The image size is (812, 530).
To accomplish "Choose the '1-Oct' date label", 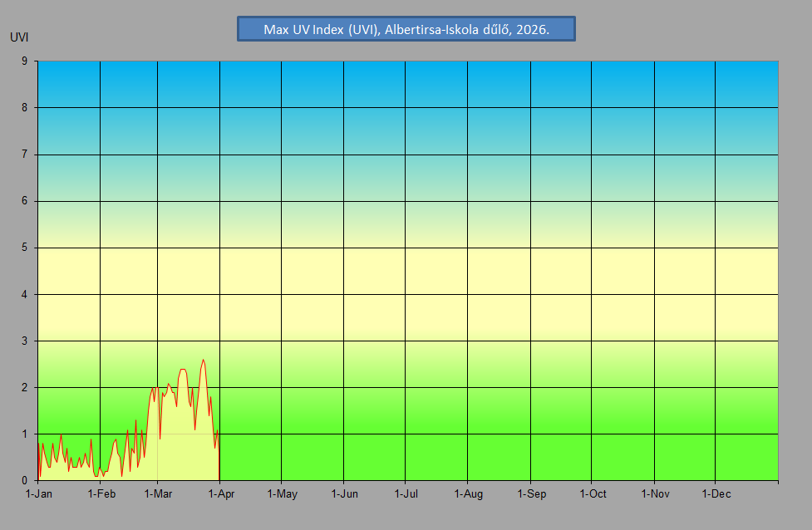I will tap(592, 494).
